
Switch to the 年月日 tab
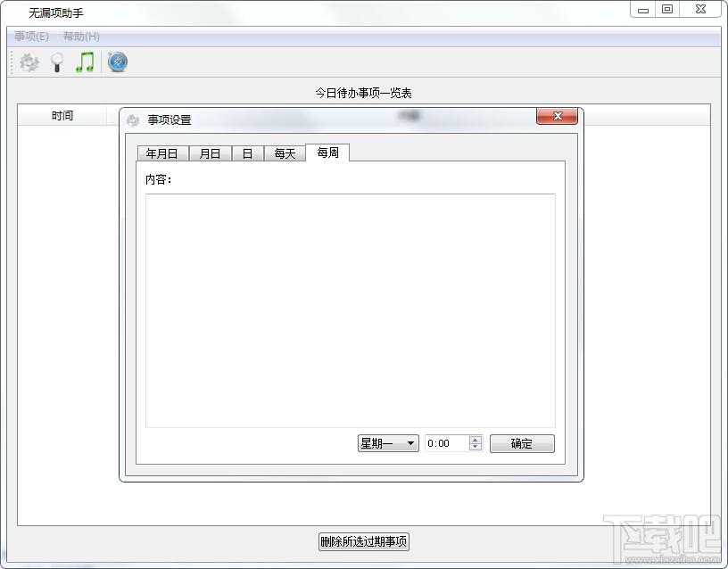pos(162,153)
